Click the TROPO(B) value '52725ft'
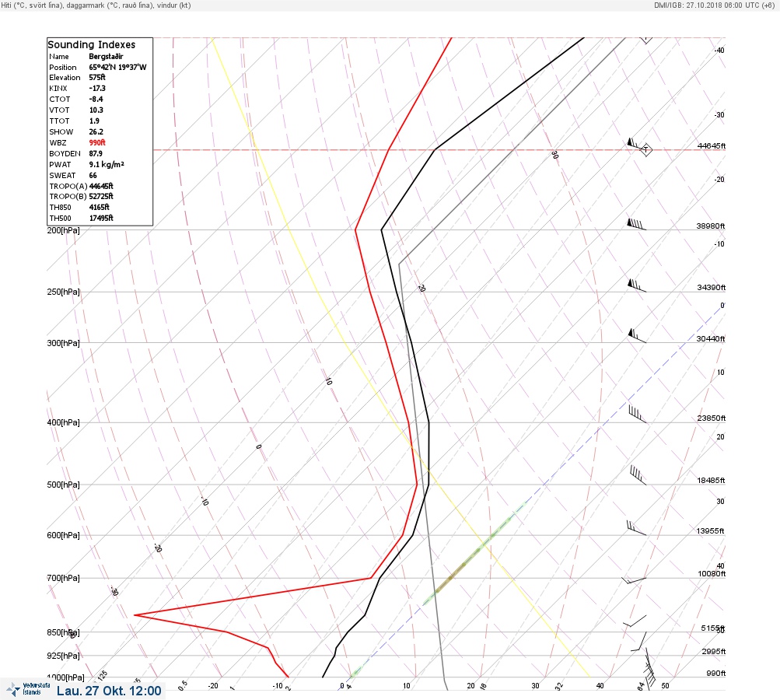780x700 pixels. [101, 197]
